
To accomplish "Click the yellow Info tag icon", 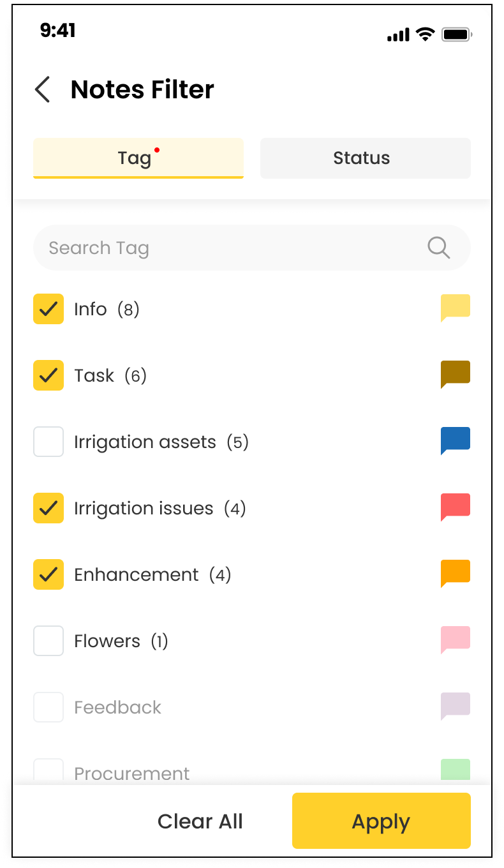I will pos(456,308).
